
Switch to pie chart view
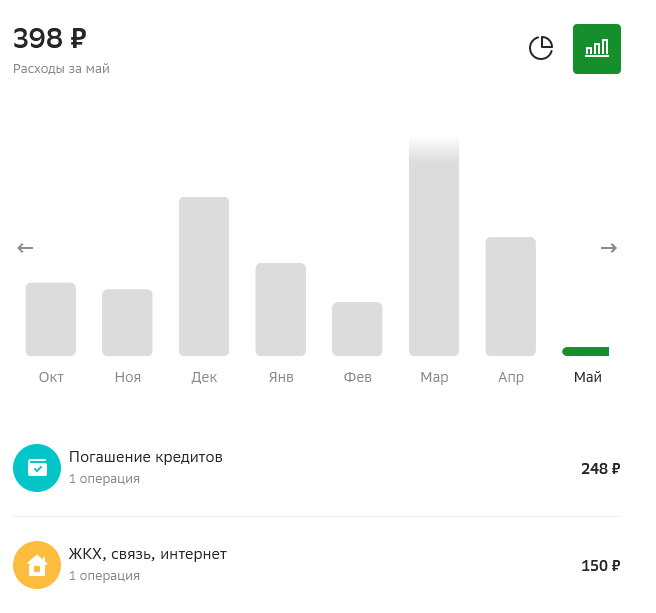click(541, 48)
